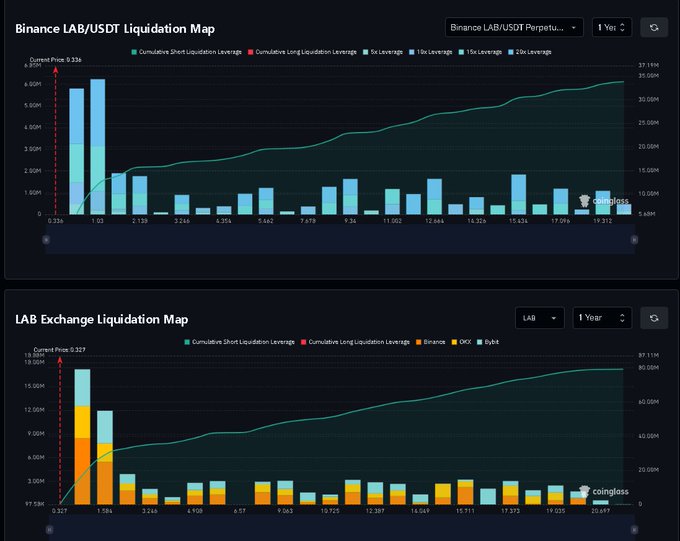Open the 1 Year range selector in Binance map
The width and height of the screenshot is (680, 541).
point(611,28)
